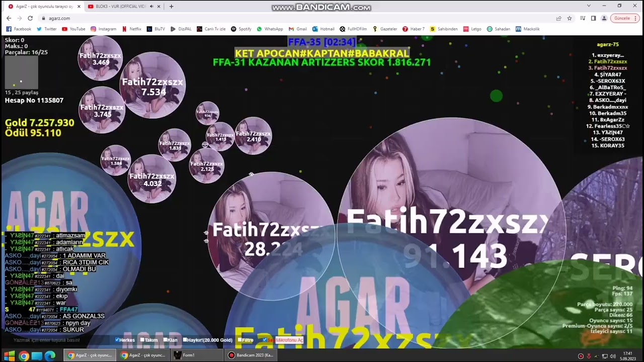Screen dimensions: 644x362
Task: Click the Bandicam record tray icon
Action: coord(581,356)
